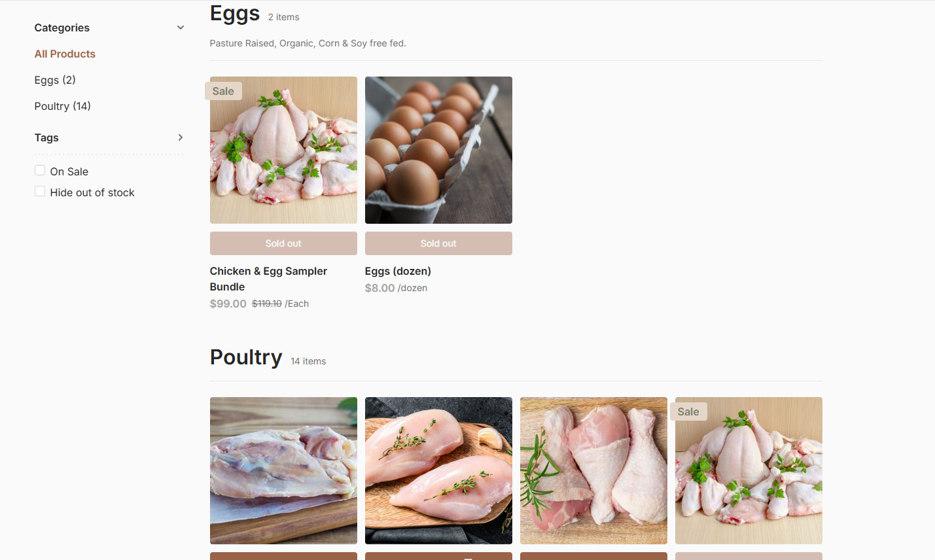
Task: Click the Sale badge in the Eggs section
Action: click(x=223, y=91)
